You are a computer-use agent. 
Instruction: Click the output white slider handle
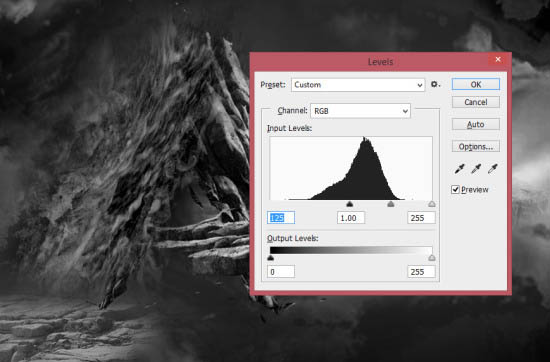(x=432, y=258)
